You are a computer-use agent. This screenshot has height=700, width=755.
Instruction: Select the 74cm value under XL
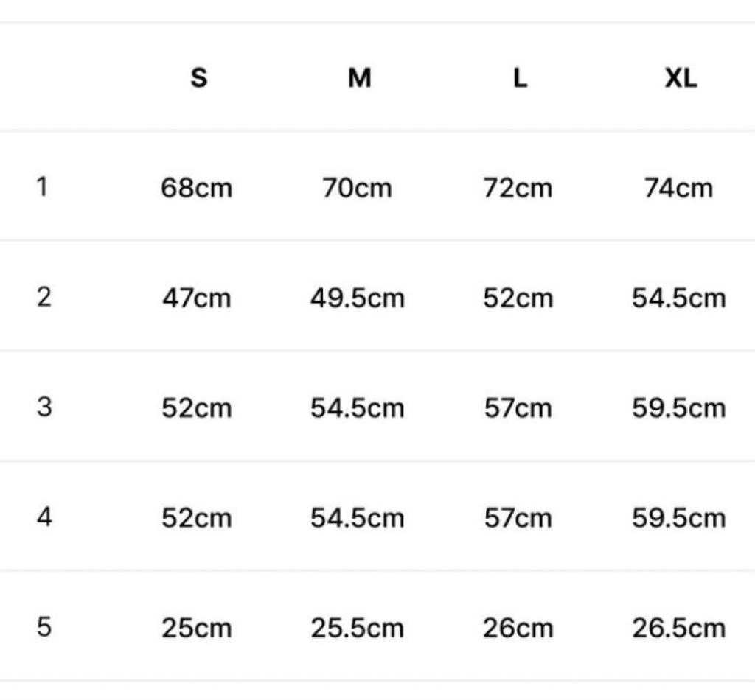tap(678, 188)
